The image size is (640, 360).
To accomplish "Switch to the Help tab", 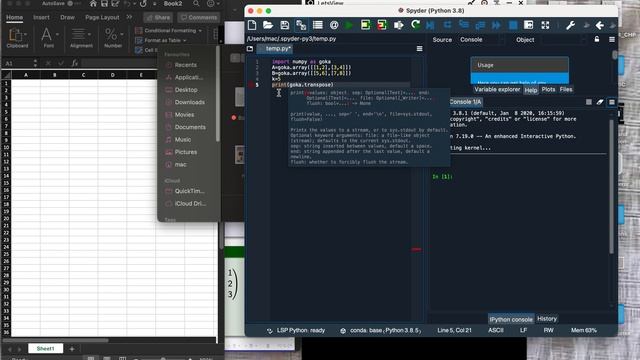I will coord(531,90).
